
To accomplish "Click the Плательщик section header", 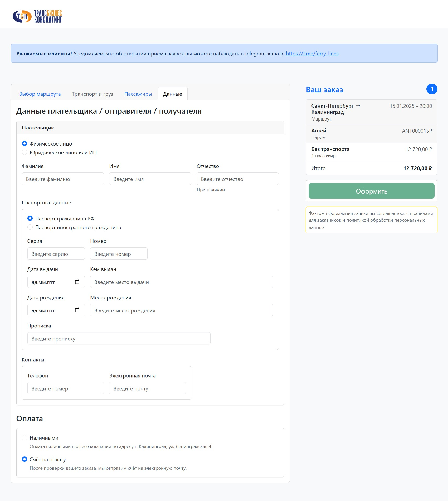I will point(150,128).
